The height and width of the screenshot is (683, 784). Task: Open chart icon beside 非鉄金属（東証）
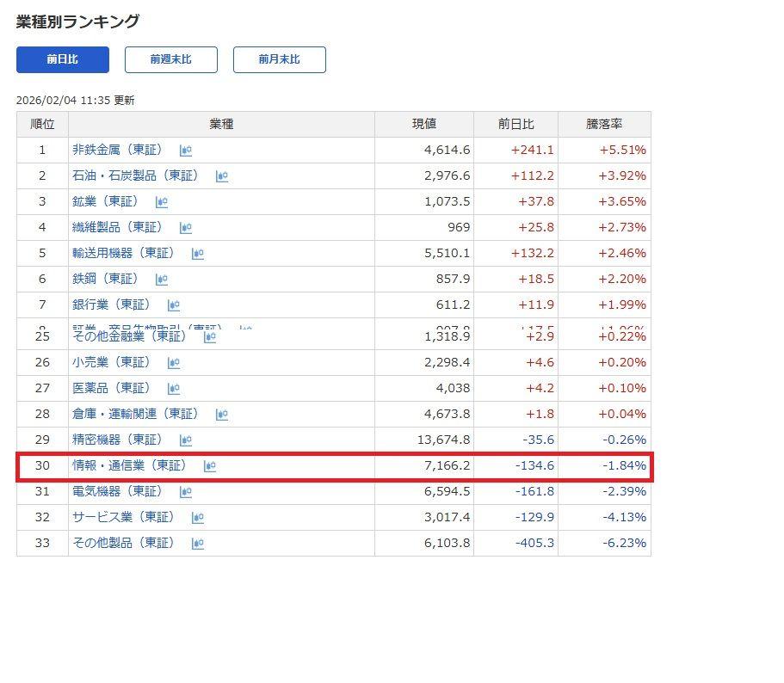(186, 151)
